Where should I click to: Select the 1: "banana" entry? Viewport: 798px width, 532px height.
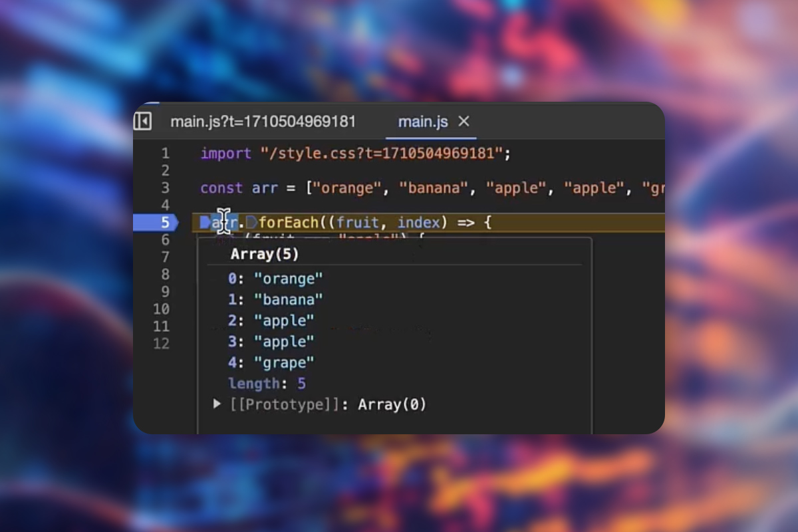(x=275, y=299)
